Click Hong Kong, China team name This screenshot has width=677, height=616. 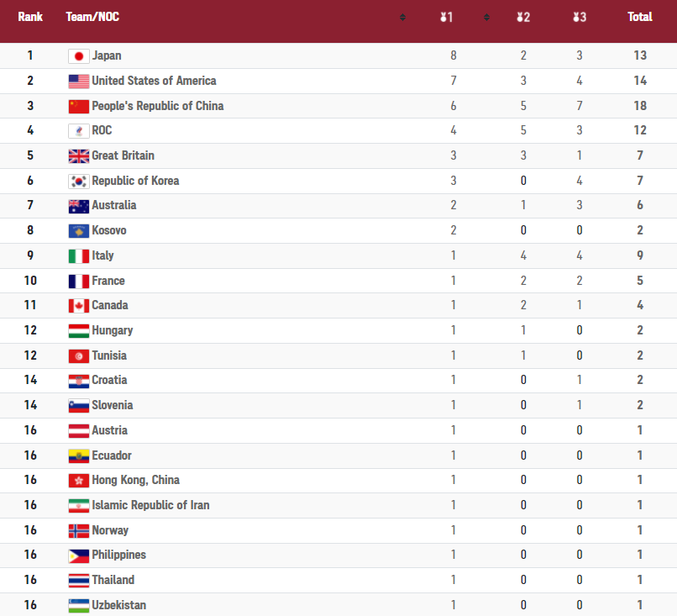135,481
